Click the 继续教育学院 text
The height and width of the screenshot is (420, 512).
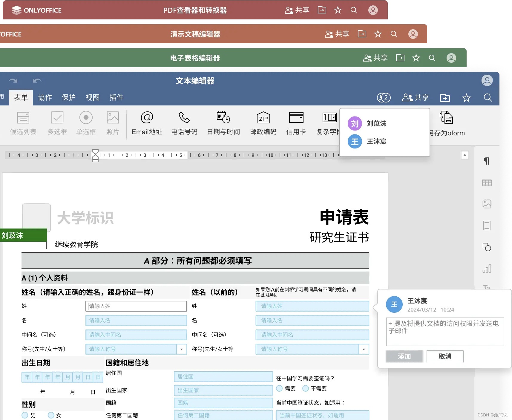click(76, 244)
